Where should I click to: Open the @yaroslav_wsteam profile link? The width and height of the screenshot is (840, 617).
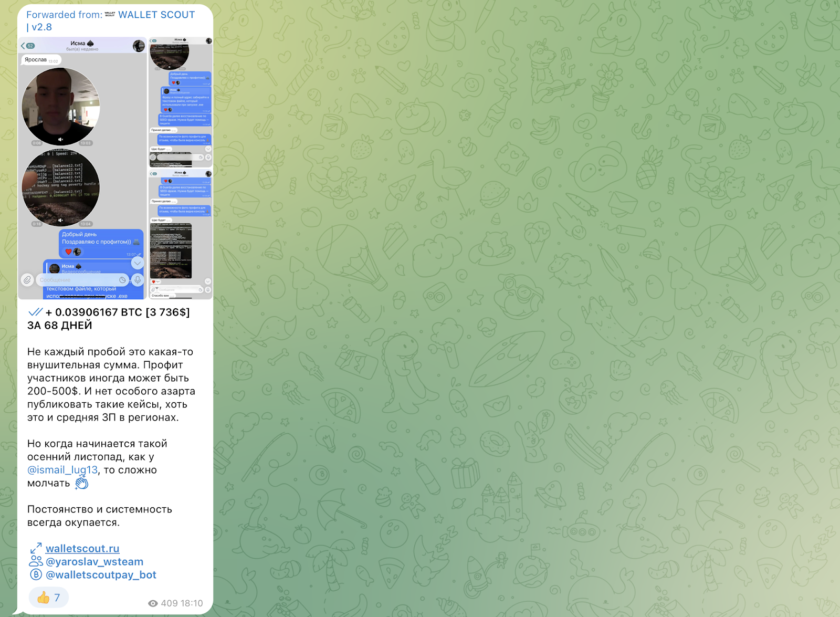click(x=94, y=561)
